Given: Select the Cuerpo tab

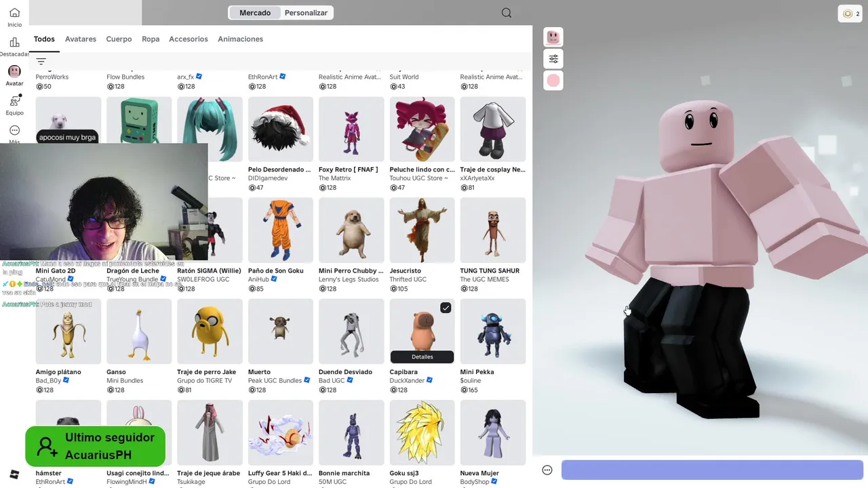Looking at the screenshot, I should (119, 39).
